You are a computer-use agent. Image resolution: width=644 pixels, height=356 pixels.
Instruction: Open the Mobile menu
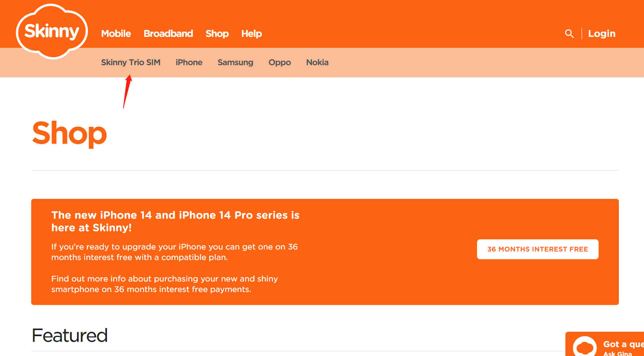(x=116, y=34)
